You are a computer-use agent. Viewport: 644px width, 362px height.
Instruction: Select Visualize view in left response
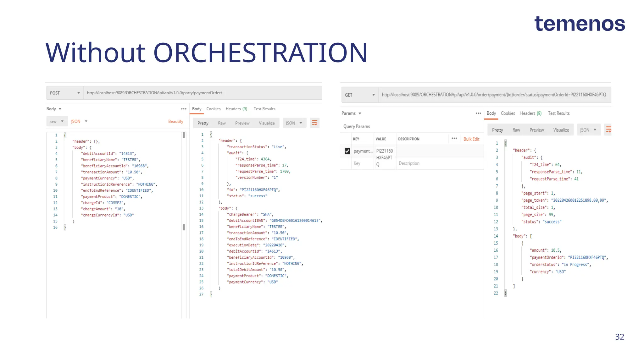point(267,123)
